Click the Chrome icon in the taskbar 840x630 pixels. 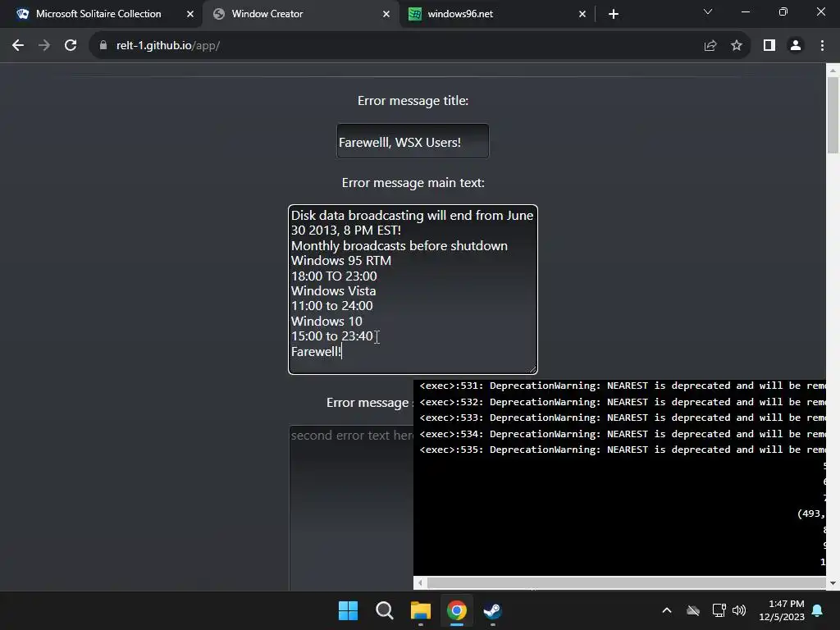tap(457, 610)
